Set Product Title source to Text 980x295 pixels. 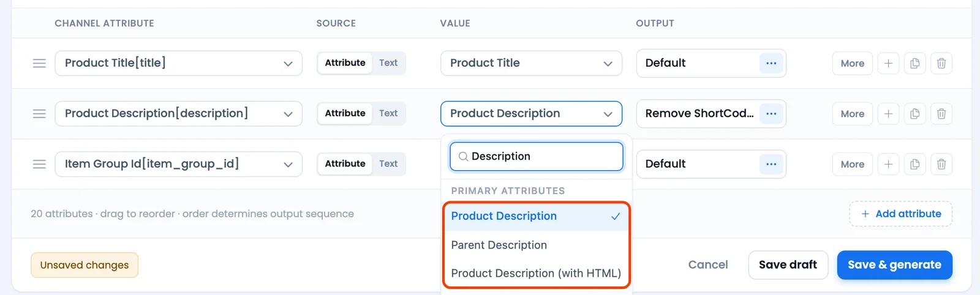point(388,63)
